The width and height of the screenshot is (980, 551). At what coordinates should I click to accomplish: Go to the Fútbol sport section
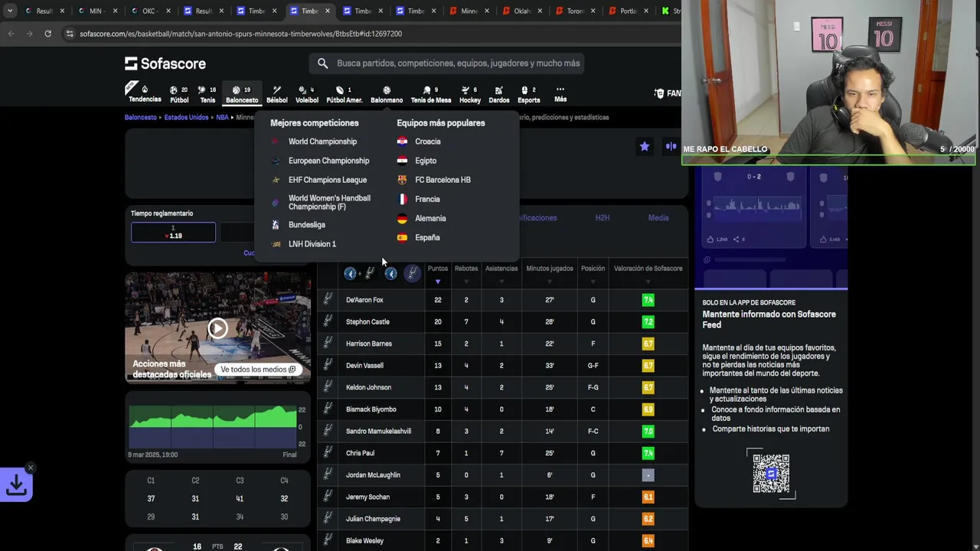pos(179,94)
